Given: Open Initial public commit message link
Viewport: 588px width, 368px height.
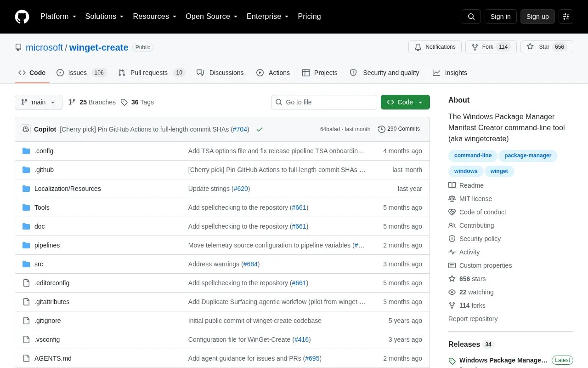Looking at the screenshot, I should 255,321.
